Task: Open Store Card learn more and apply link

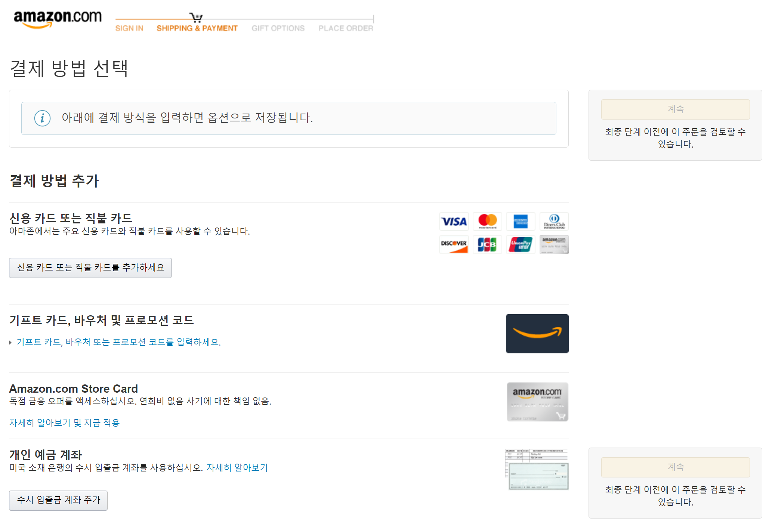Action: [x=64, y=423]
